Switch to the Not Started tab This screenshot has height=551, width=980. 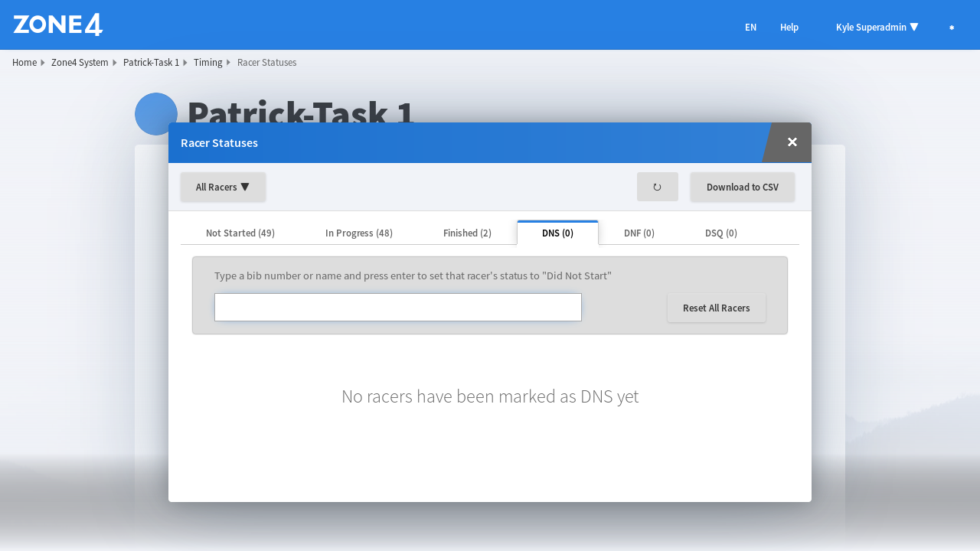(240, 233)
